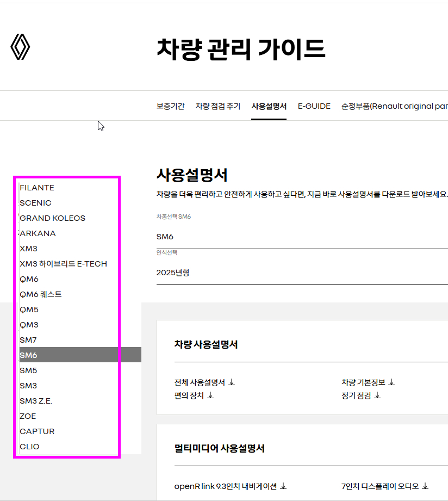Switch to the 차량 점검 주기 tab
The image size is (448, 501).
click(x=218, y=106)
